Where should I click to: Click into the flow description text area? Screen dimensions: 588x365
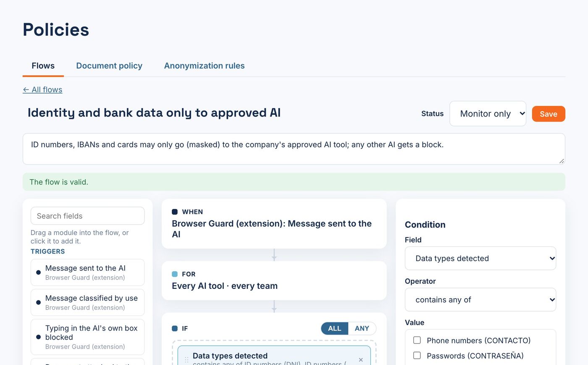294,149
